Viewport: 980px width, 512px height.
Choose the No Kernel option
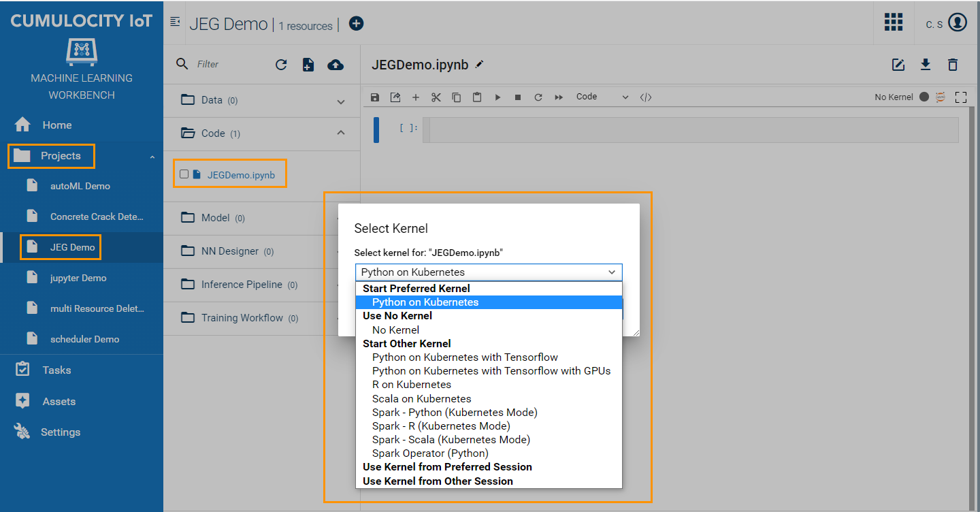(489, 330)
